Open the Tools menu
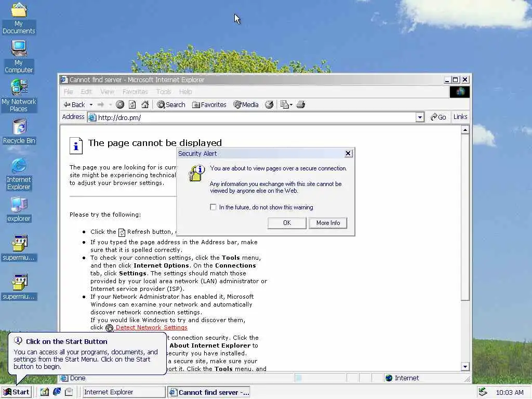The height and width of the screenshot is (399, 532). pos(164,91)
